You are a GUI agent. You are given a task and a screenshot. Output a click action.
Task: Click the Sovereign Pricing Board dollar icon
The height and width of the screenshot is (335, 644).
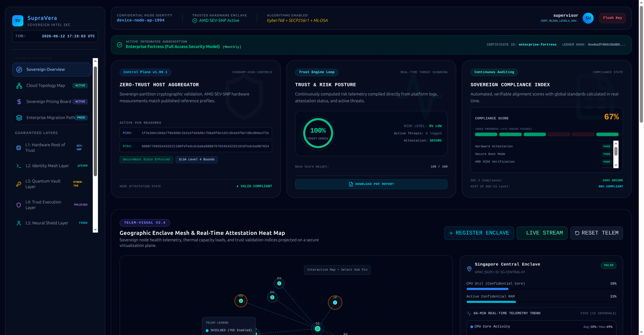[19, 102]
